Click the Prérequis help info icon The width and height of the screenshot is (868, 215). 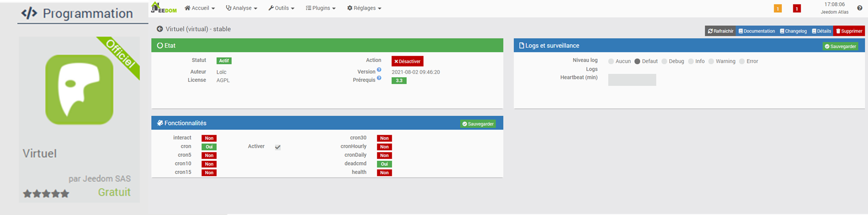(x=379, y=78)
